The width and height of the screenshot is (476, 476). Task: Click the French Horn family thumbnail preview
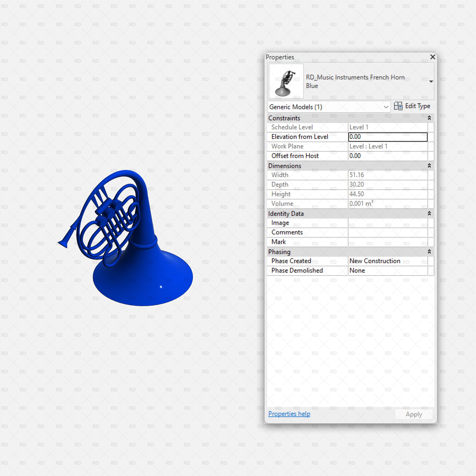tap(286, 81)
